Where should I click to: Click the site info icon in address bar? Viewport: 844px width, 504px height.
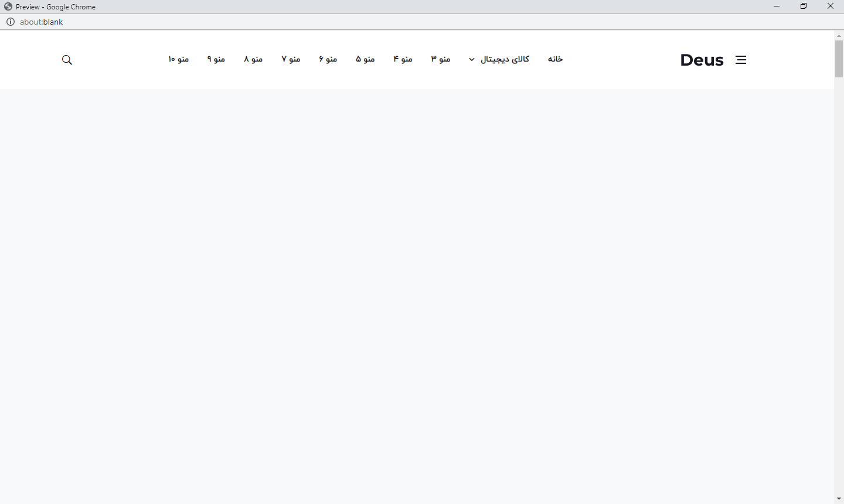point(11,22)
